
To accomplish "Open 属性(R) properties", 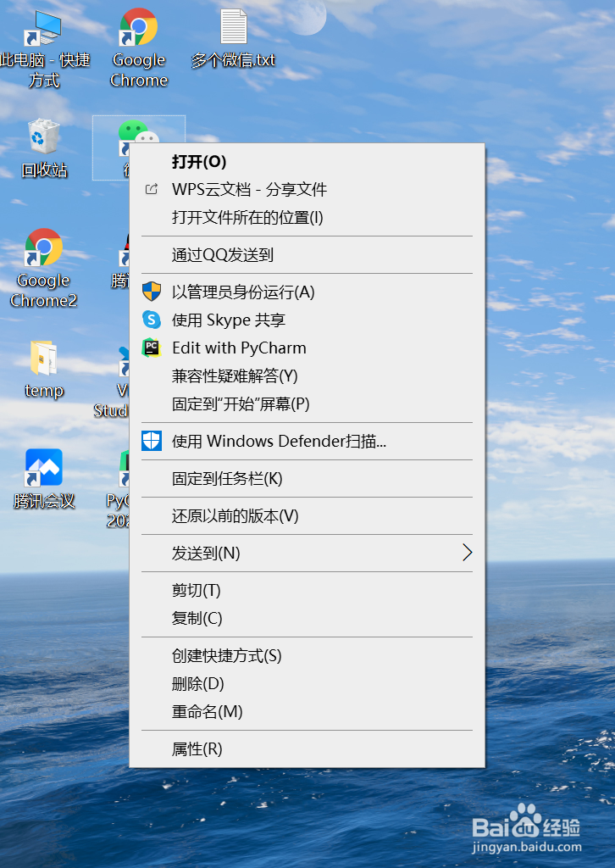I will point(307,749).
